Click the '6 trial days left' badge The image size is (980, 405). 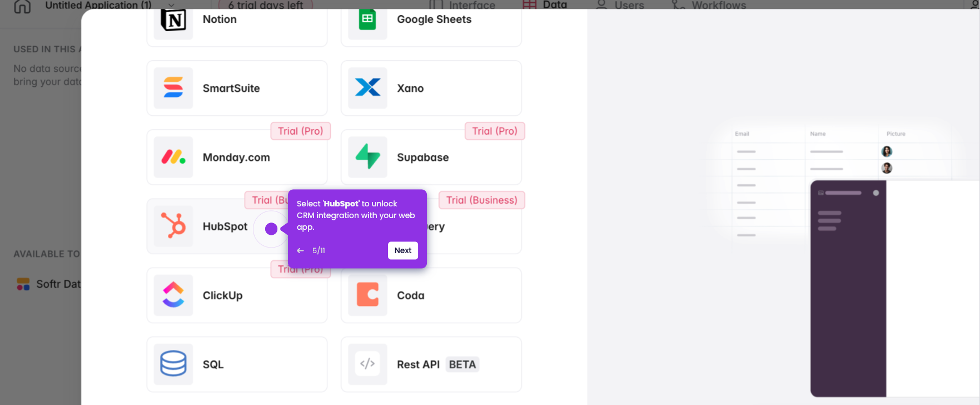click(x=266, y=6)
